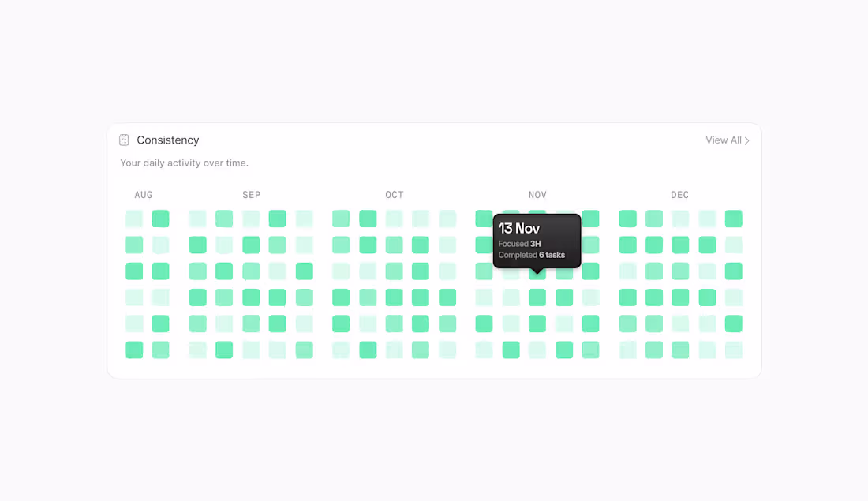Expand the View All chevron arrow
This screenshot has width=868, height=501.
747,140
